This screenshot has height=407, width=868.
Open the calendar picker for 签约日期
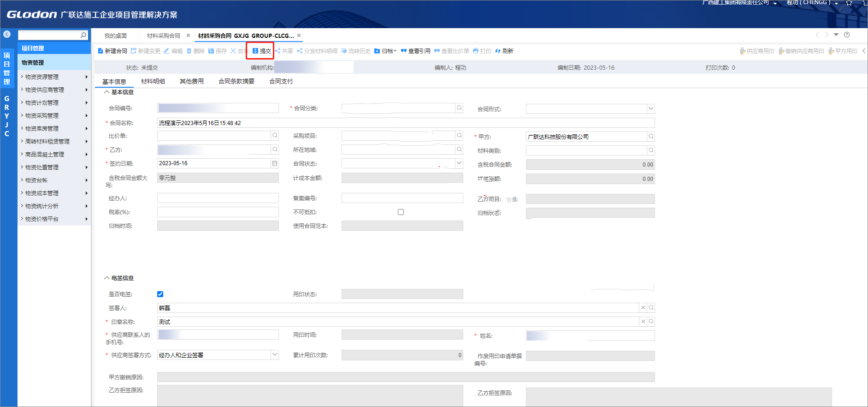click(x=275, y=163)
